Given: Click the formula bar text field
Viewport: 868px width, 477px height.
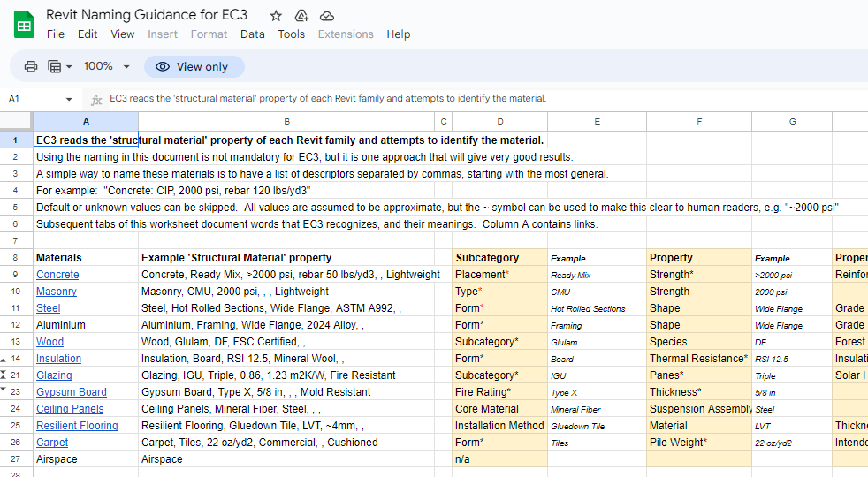Looking at the screenshot, I should [477, 99].
